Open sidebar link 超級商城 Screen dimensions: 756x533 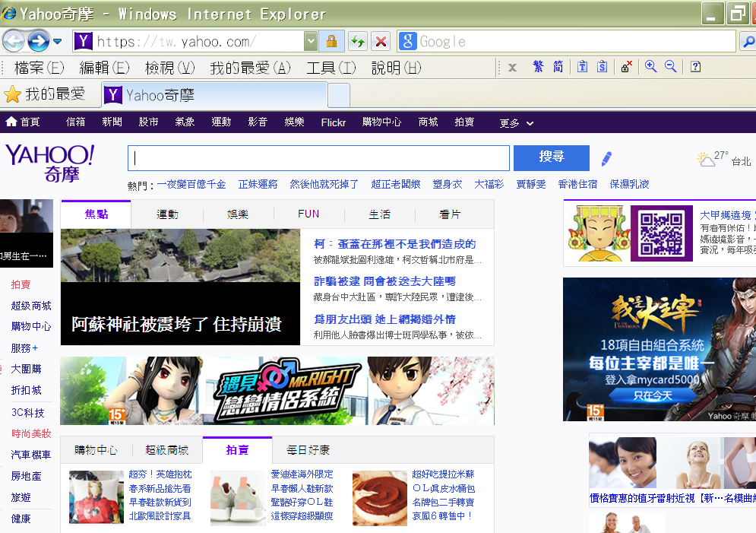[x=31, y=306]
